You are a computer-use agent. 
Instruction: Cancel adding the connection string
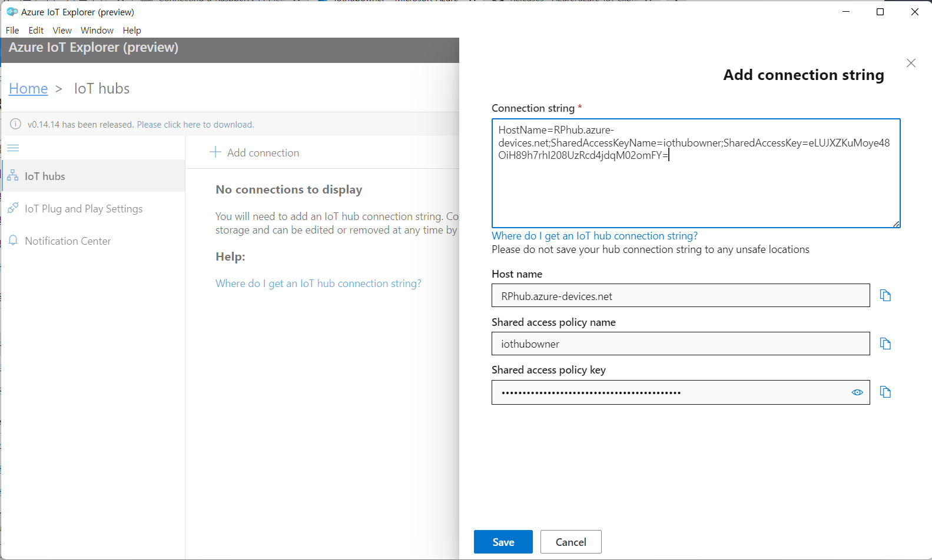pos(571,542)
